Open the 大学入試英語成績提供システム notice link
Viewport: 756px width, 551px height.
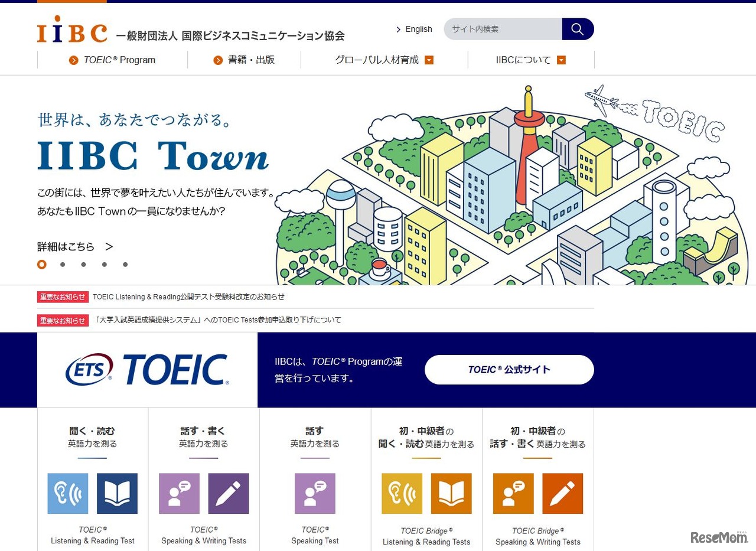tap(217, 320)
